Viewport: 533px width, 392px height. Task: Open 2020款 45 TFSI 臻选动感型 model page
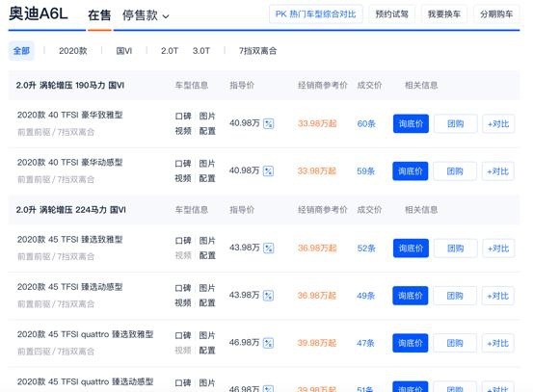click(69, 287)
